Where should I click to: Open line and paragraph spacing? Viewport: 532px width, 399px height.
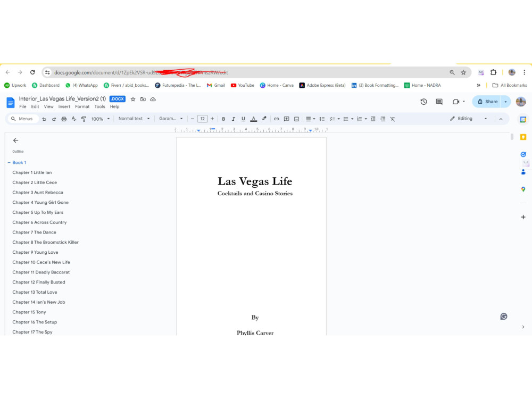[322, 119]
